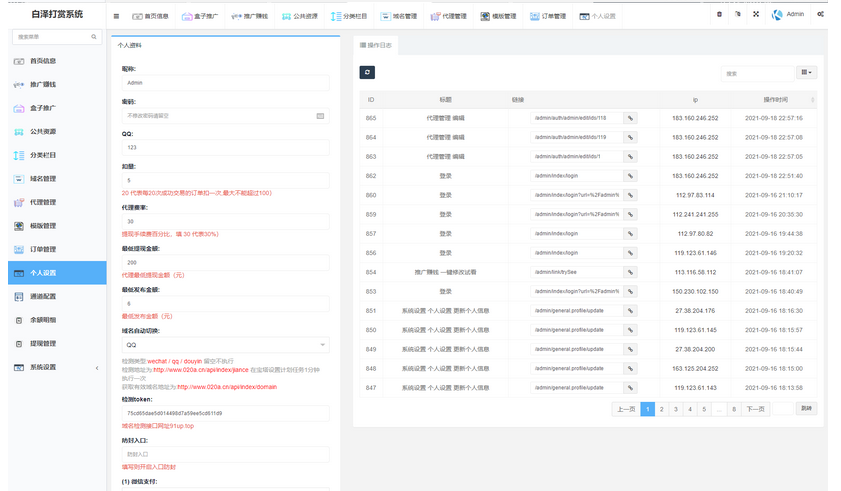Go to page 5 of the log
Screen dimensions: 841x491
click(x=704, y=409)
